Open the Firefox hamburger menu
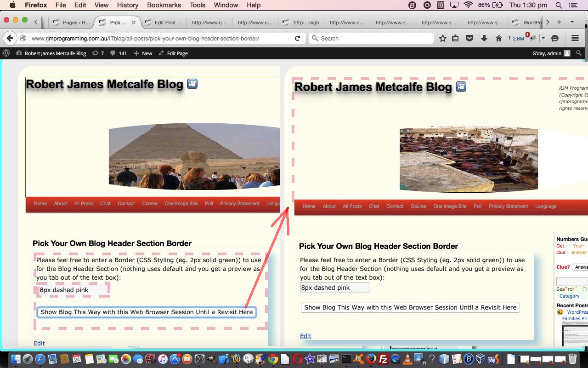This screenshot has width=588, height=368. 575,38
